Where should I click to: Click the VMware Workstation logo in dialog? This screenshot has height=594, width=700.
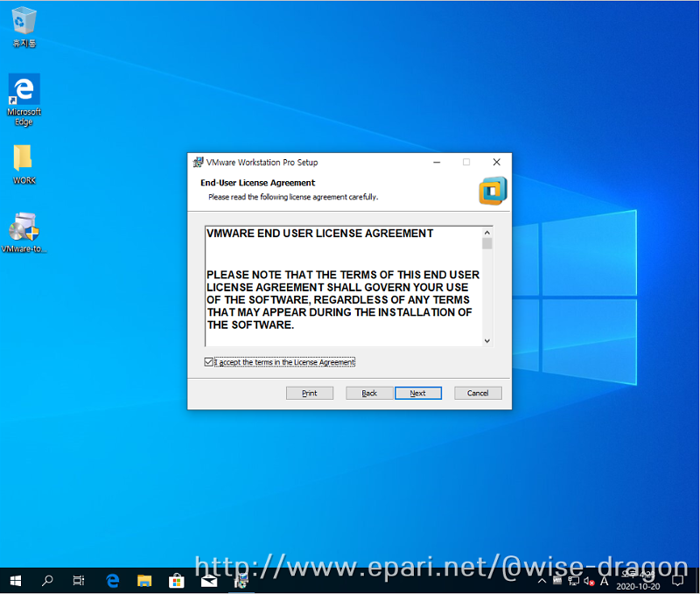coord(493,191)
